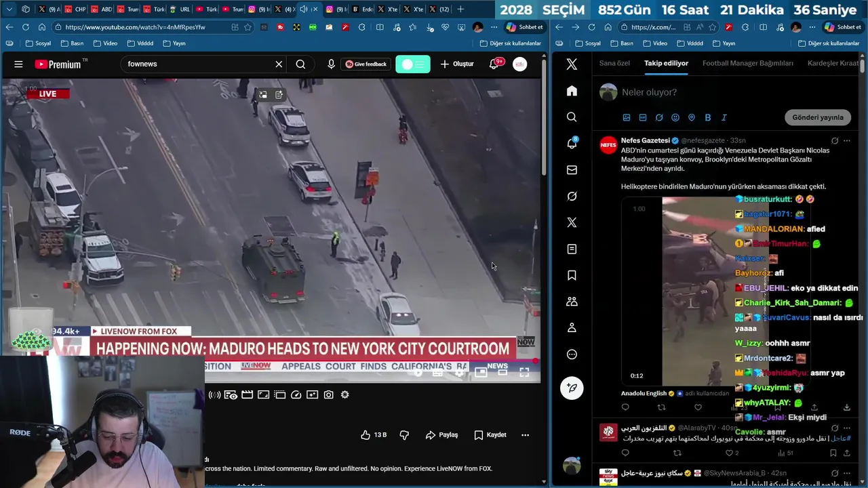Open YouTube player settings gear
Image resolution: width=868 pixels, height=488 pixels.
click(x=460, y=372)
